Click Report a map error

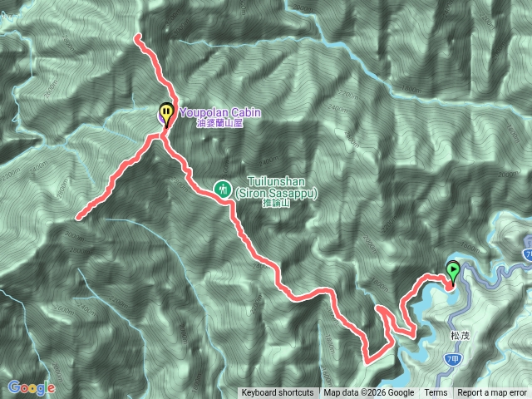coord(492,393)
